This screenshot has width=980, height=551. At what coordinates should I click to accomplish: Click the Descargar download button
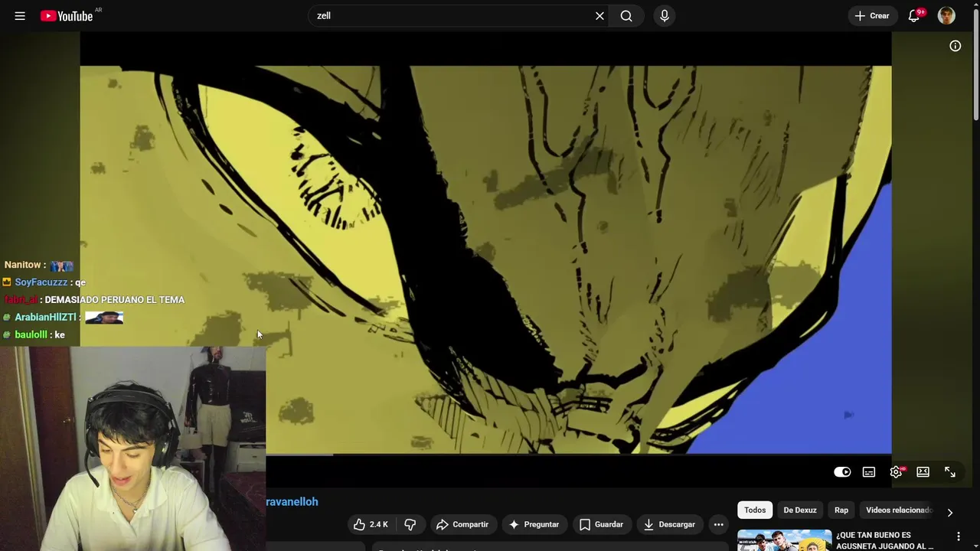click(x=669, y=524)
